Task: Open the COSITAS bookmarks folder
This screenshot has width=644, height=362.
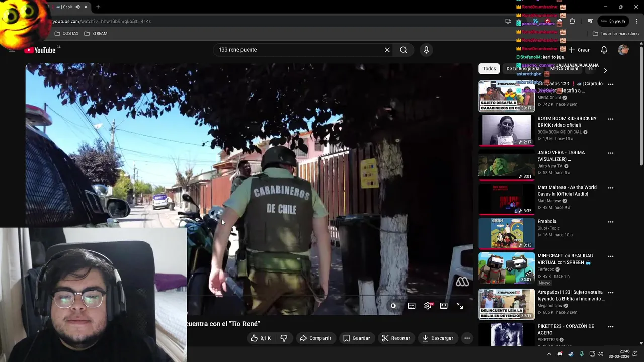Action: point(66,34)
